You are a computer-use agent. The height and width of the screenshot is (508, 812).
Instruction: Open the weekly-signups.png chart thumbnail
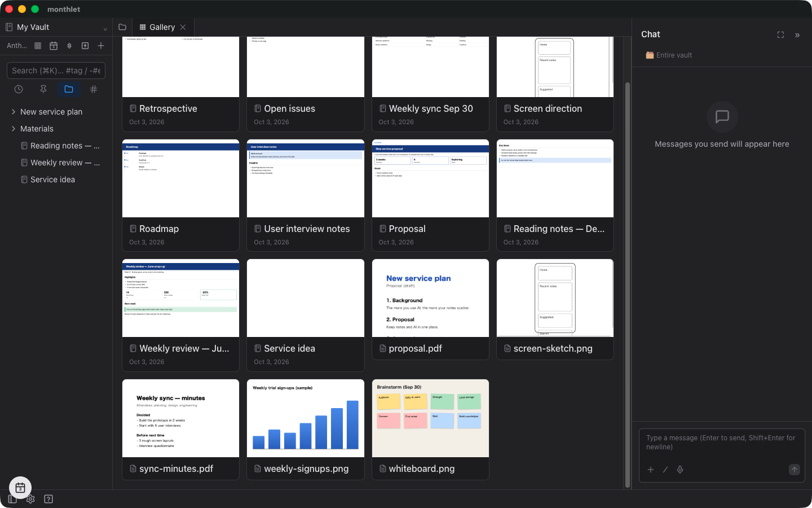click(306, 418)
